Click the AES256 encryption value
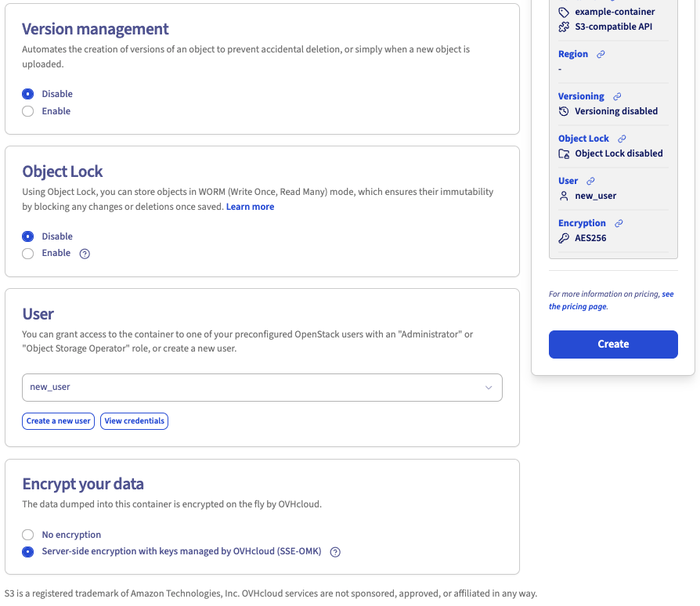Viewport: 700px width, 606px height. [x=590, y=238]
